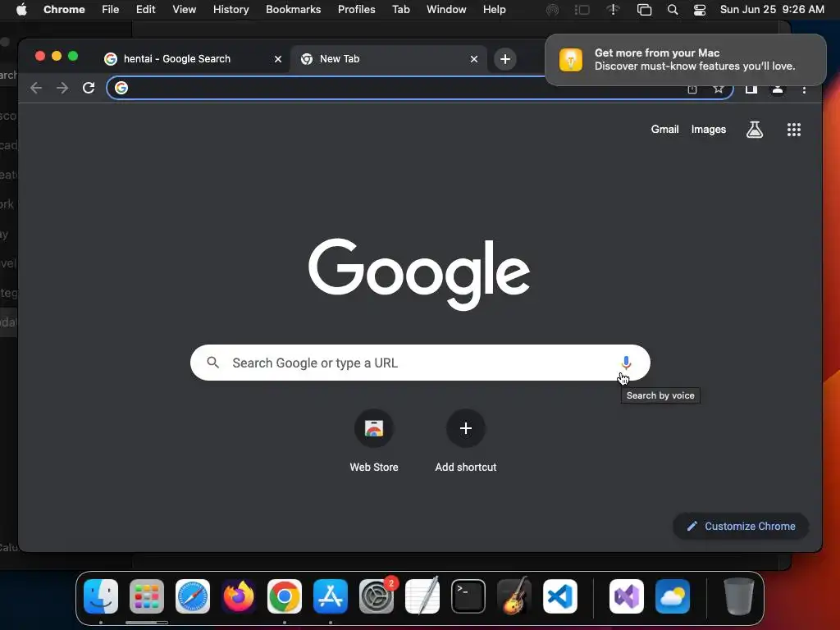Focus the Search Google or type a URL box
840x630 pixels.
[x=420, y=363]
